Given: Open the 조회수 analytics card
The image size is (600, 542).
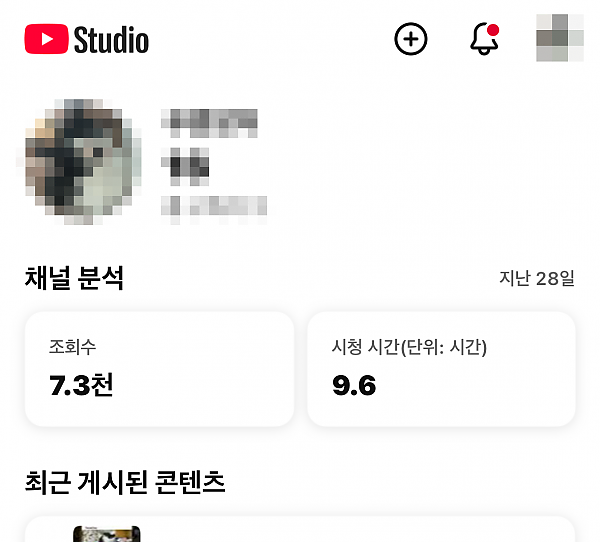Looking at the screenshot, I should point(160,369).
